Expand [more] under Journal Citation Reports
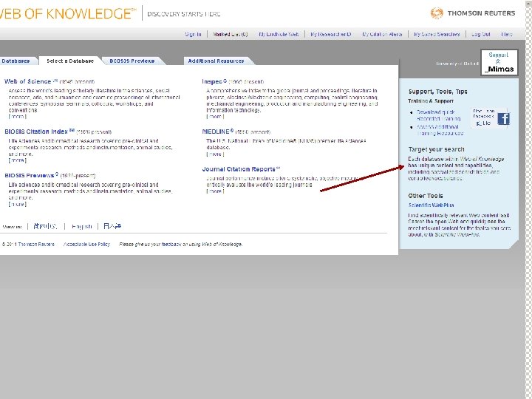 point(215,191)
